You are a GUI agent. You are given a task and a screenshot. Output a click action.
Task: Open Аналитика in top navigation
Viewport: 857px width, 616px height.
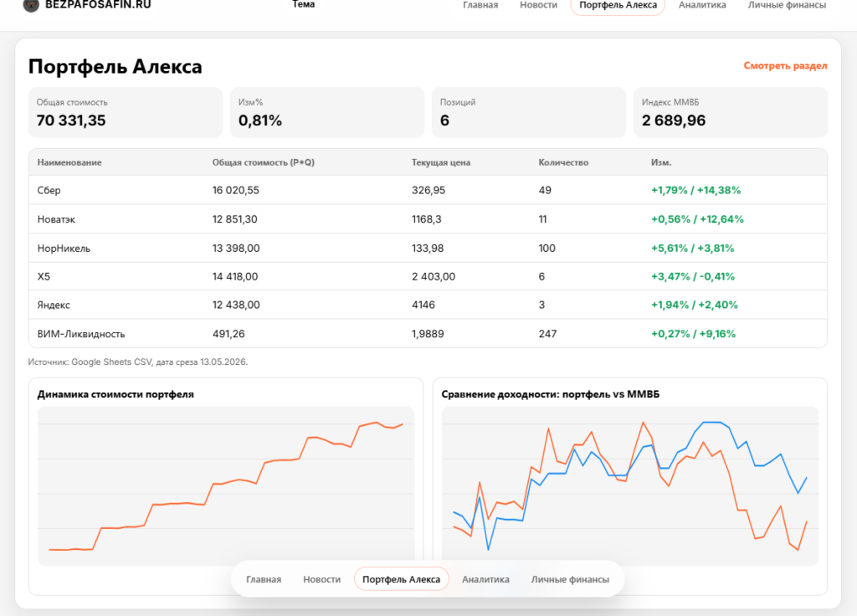click(x=702, y=5)
